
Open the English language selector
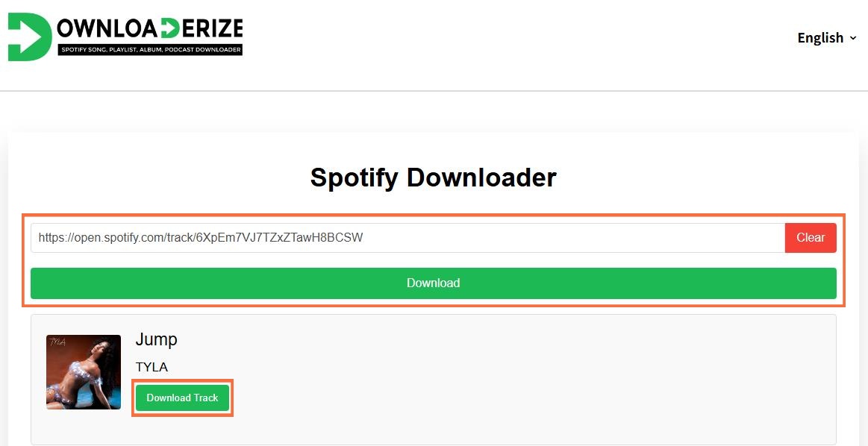(820, 38)
